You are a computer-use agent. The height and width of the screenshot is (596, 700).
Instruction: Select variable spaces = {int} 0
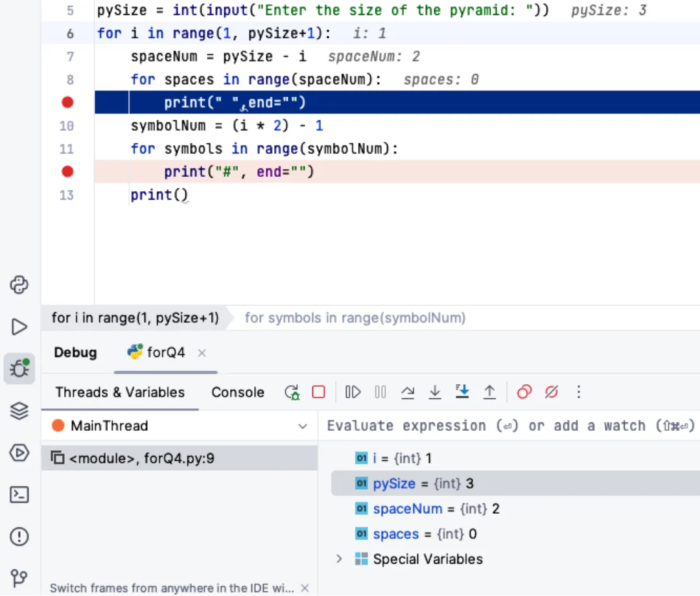tap(516, 534)
